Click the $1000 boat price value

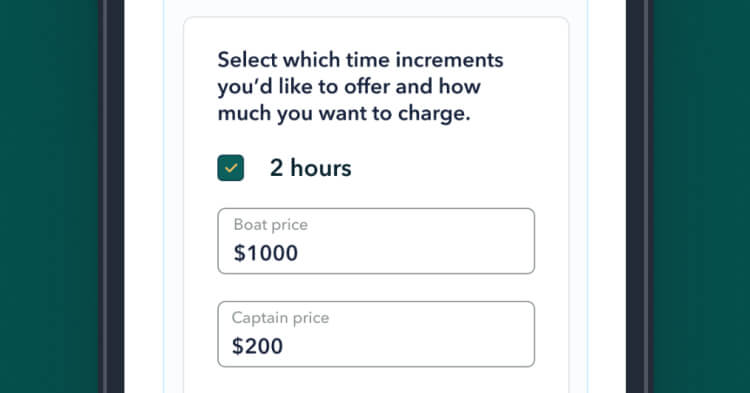pyautogui.click(x=265, y=253)
